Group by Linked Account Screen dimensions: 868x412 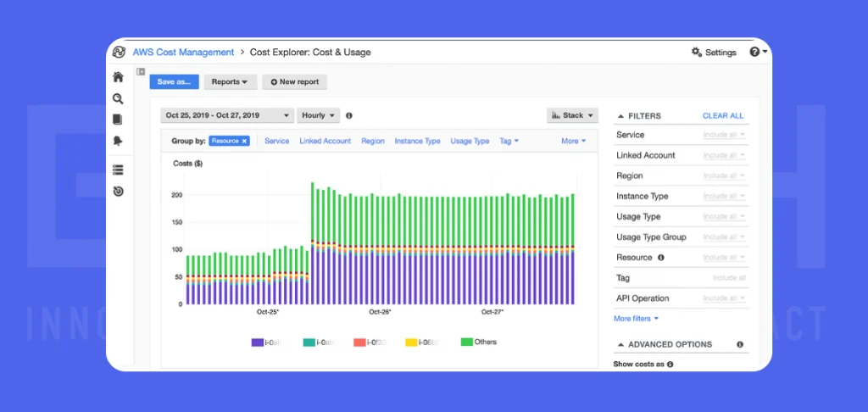click(325, 142)
